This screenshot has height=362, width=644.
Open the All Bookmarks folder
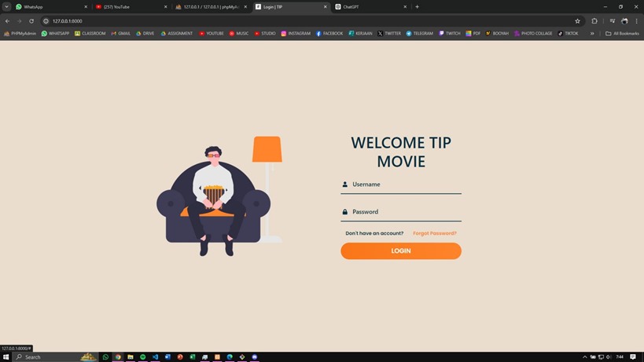click(x=622, y=34)
